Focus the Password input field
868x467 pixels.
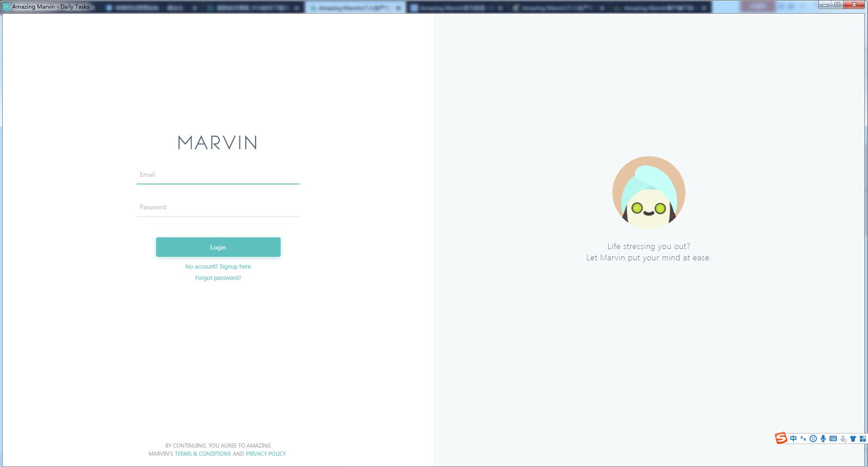tap(218, 208)
